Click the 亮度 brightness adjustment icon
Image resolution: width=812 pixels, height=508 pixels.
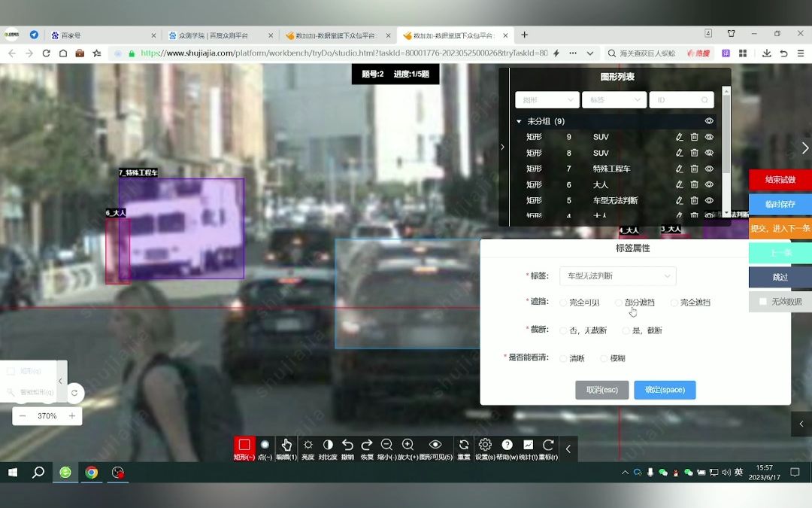[307, 444]
